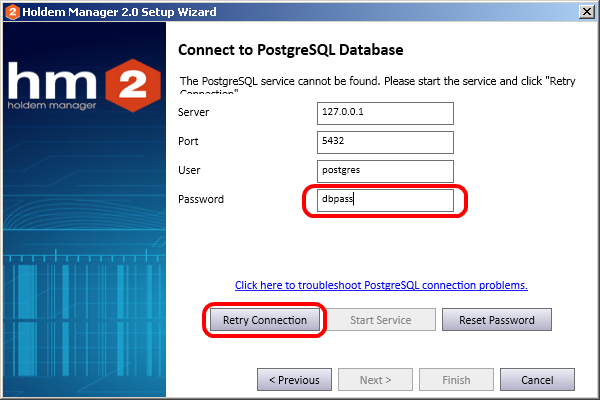This screenshot has height=400, width=600.
Task: Choose the Reset Password button
Action: point(497,320)
